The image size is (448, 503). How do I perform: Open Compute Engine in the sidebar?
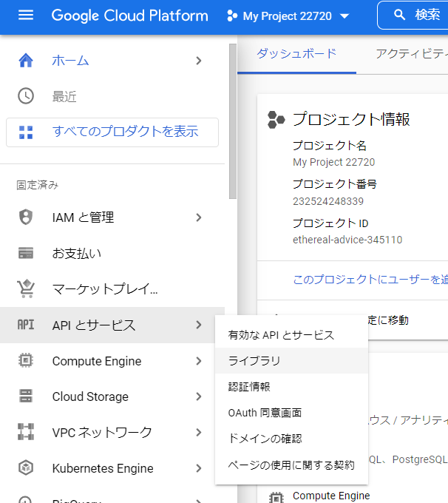pos(107,361)
